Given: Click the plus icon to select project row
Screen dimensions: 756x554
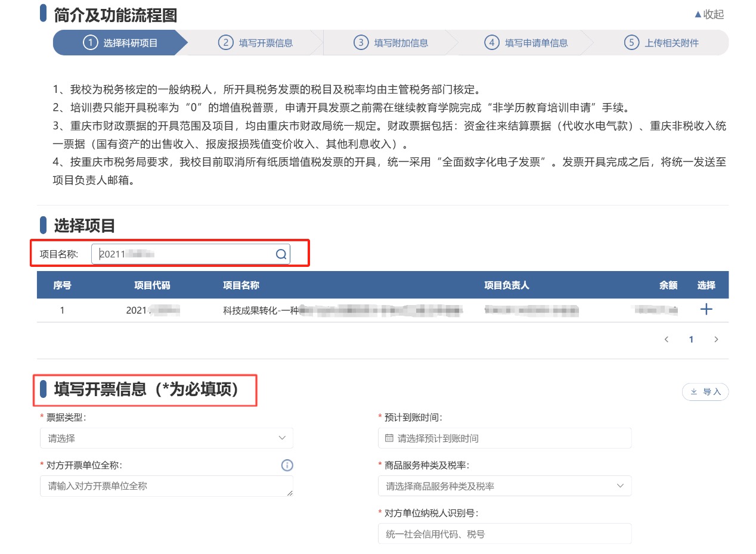Looking at the screenshot, I should pos(706,309).
